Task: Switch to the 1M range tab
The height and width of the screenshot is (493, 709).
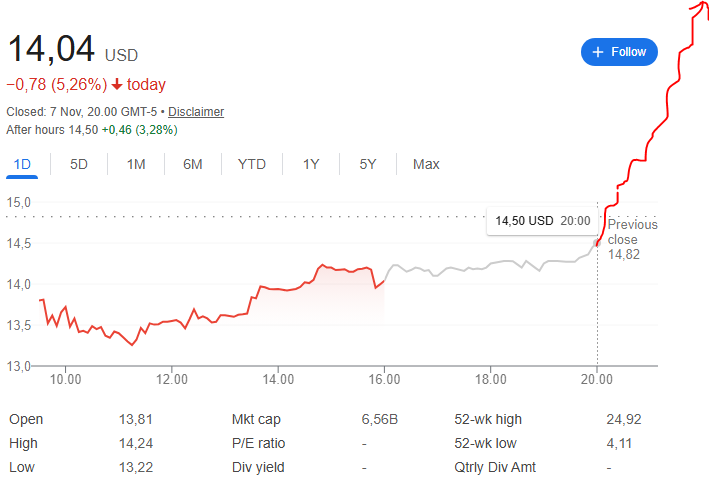Action: [136, 164]
